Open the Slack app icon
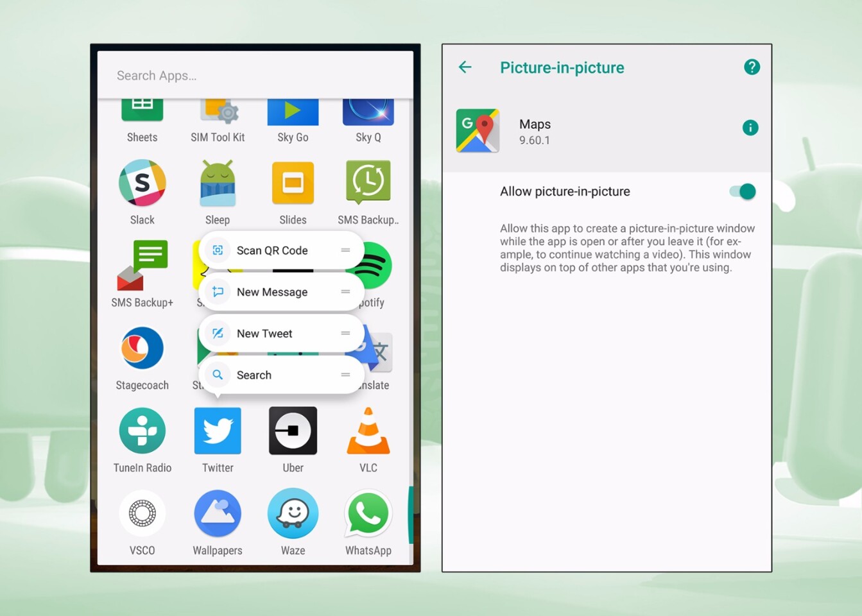862x616 pixels. (x=142, y=184)
